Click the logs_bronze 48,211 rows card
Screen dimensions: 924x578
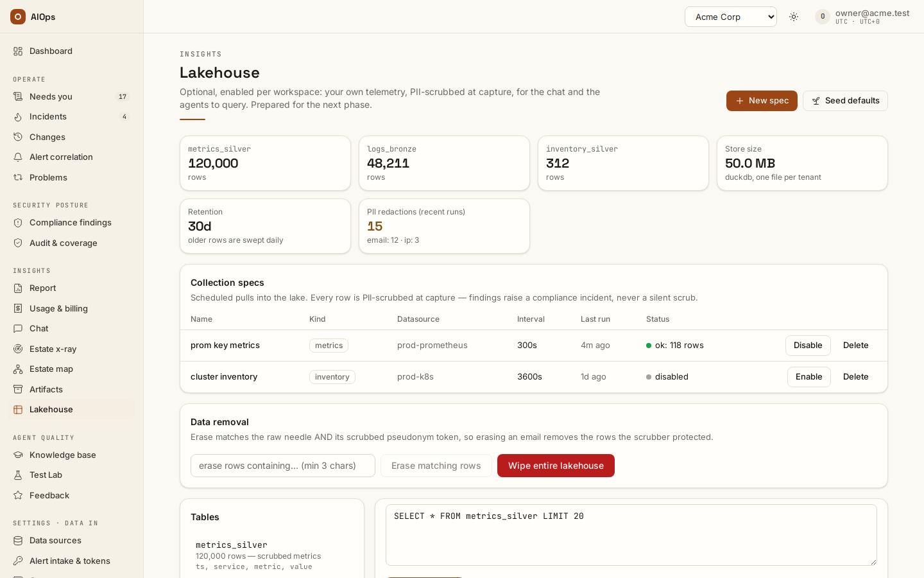point(444,163)
